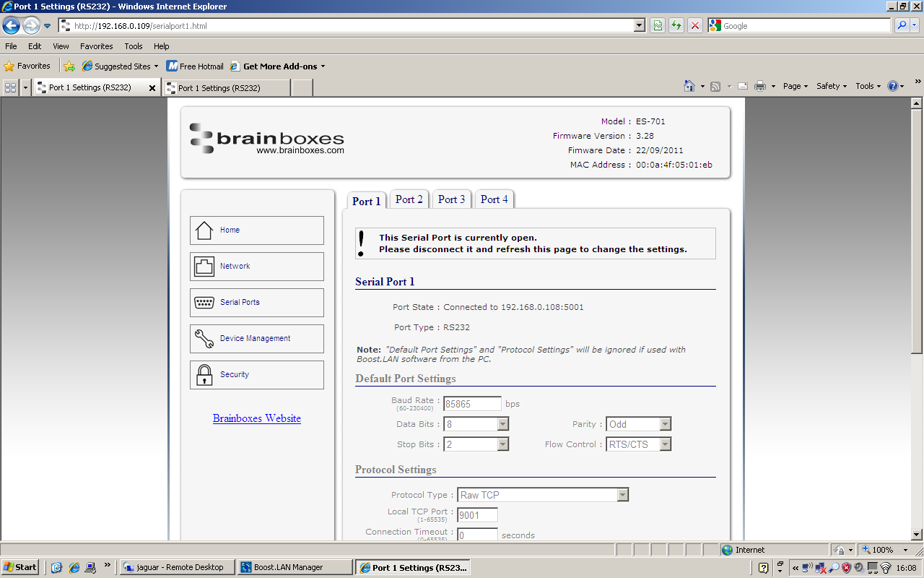Follow the Brainboxes Website link
The width and height of the screenshot is (924, 578).
tap(256, 418)
